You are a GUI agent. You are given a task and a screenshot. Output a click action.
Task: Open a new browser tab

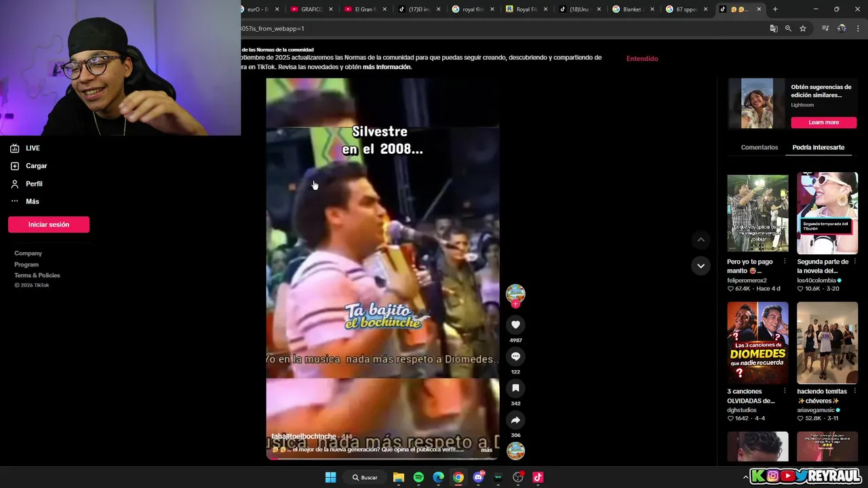pos(775,9)
